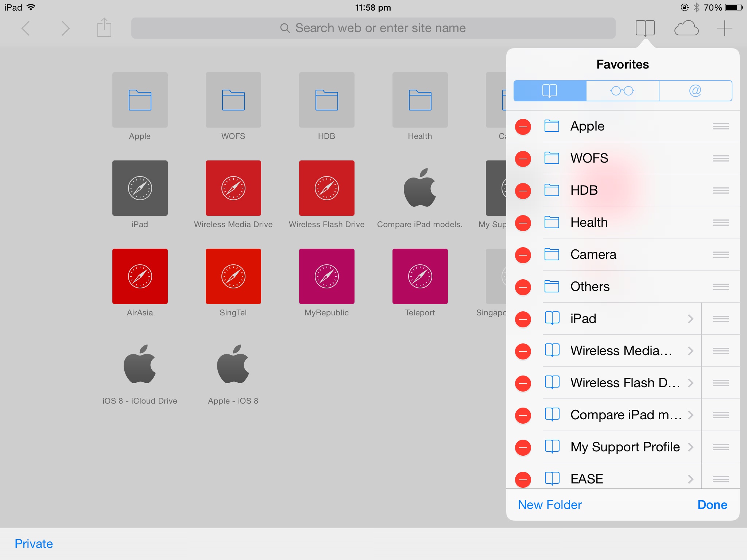
Task: Open the Apple folder on the Favorites page
Action: click(140, 100)
